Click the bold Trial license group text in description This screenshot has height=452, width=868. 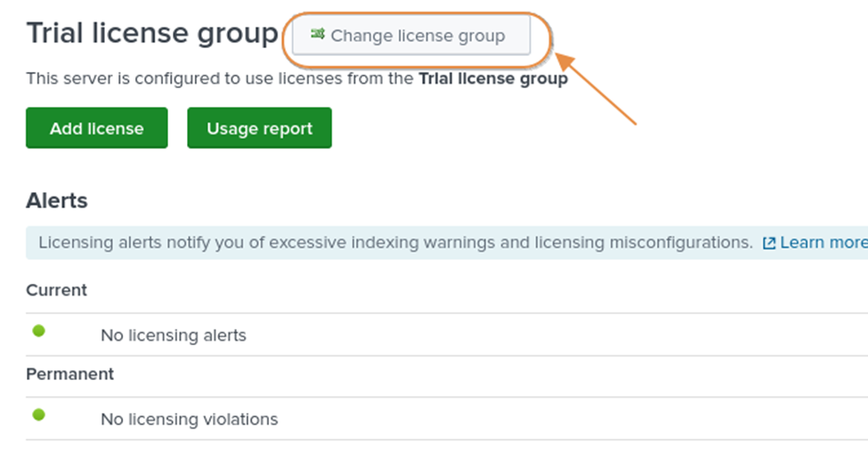pyautogui.click(x=492, y=79)
